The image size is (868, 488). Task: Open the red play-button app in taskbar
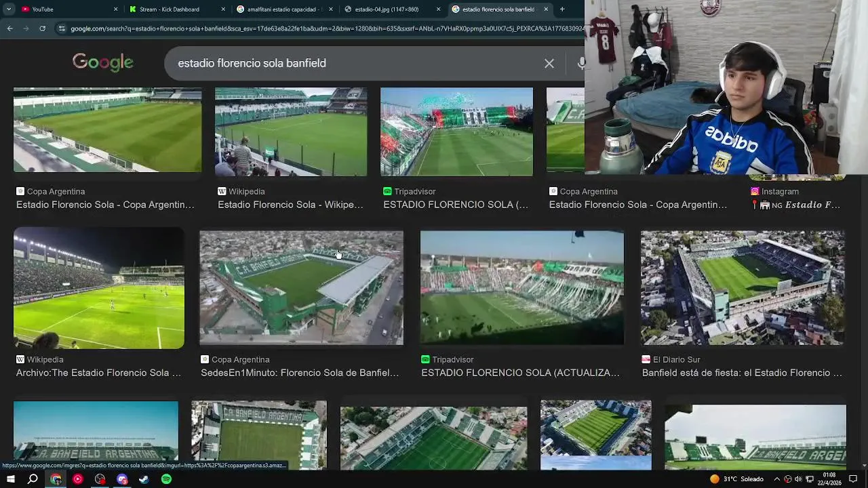tap(78, 479)
